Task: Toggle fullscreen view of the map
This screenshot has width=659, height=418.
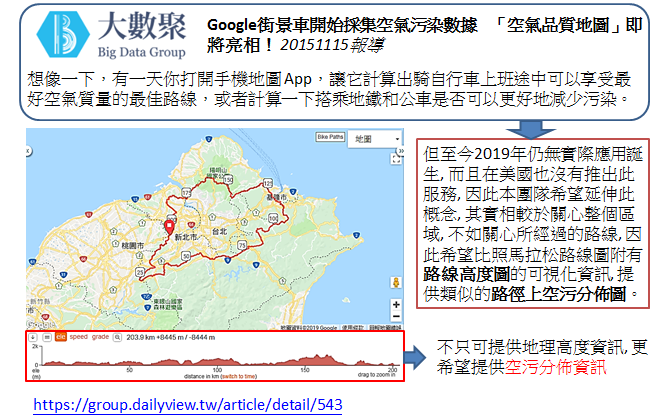Action: [x=396, y=159]
